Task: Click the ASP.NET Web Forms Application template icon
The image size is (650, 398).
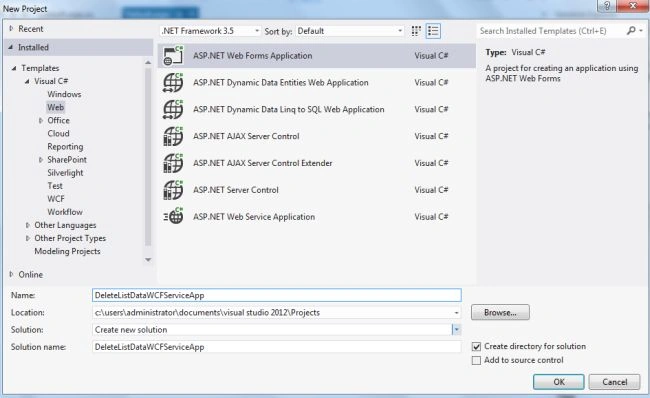Action: click(173, 56)
